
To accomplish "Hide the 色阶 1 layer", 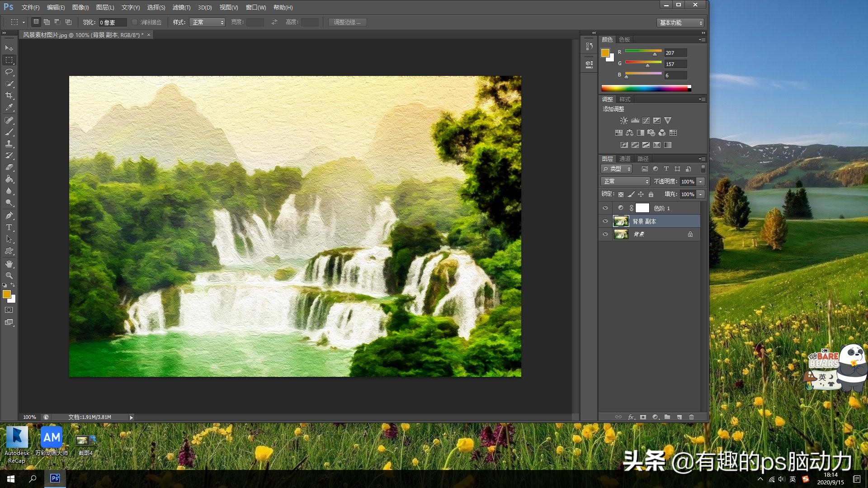I will tap(605, 208).
